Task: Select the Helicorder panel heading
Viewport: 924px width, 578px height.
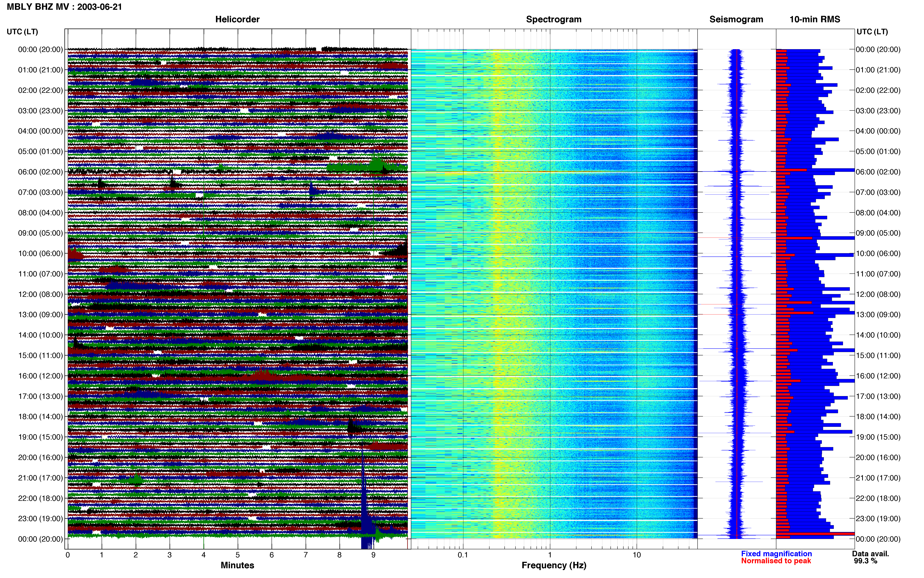Action: [x=237, y=19]
